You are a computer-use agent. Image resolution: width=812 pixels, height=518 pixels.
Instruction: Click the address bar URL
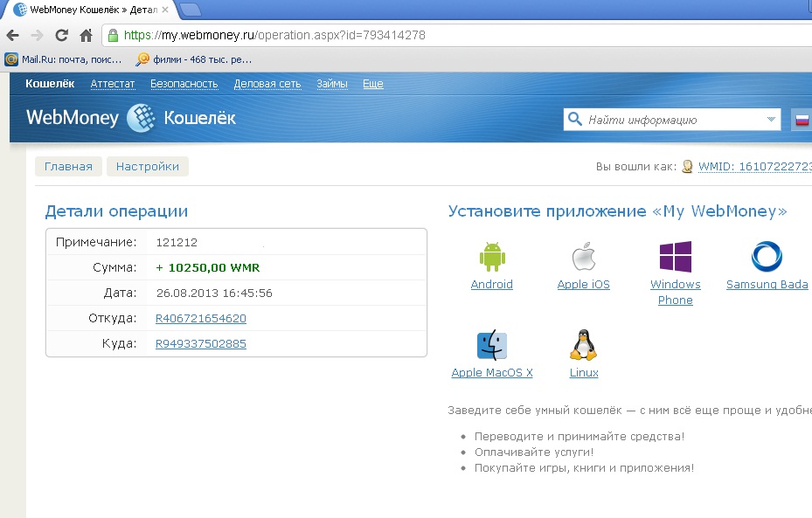(274, 35)
